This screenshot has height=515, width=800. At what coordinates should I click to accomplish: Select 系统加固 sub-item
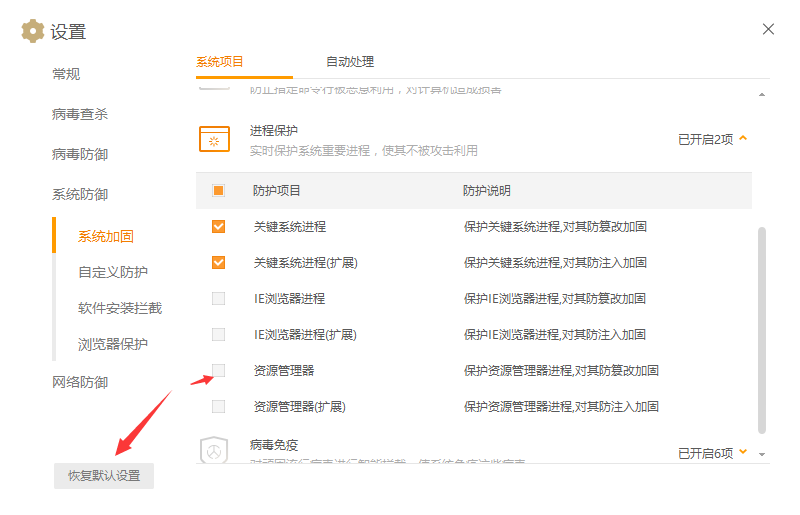coord(106,236)
